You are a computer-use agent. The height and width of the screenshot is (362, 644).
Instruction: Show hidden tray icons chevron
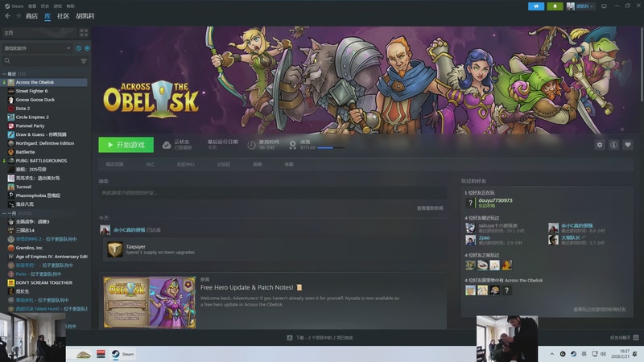tap(551, 354)
